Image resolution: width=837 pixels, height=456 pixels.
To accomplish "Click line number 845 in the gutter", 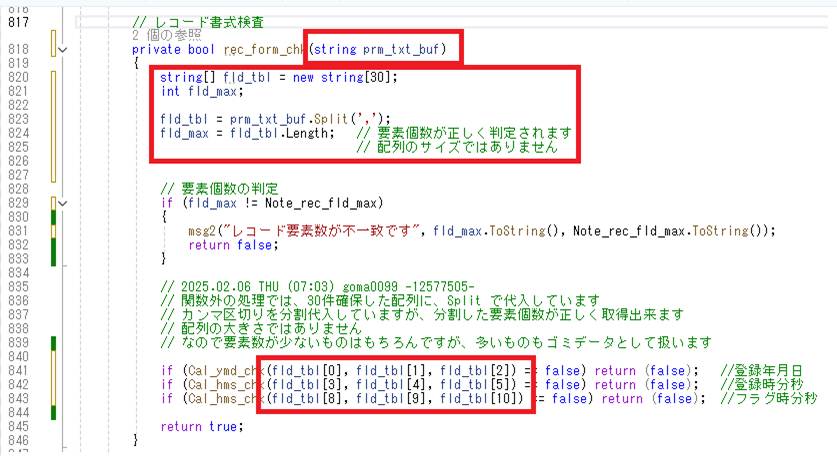I will (19, 425).
